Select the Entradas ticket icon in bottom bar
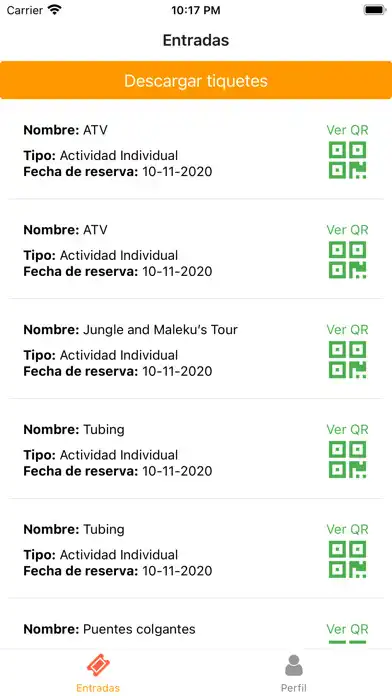The width and height of the screenshot is (392, 696). 98,665
